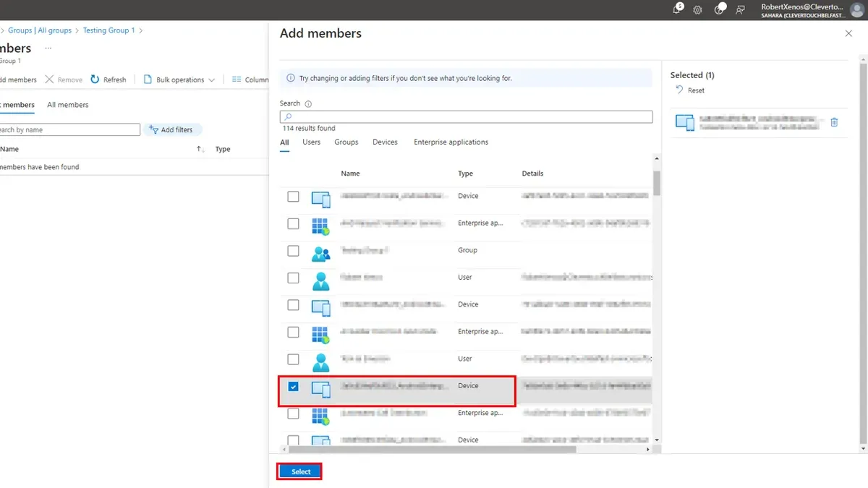Tick the User row checkbox just below the Group row
This screenshot has width=868, height=488.
[x=293, y=278]
